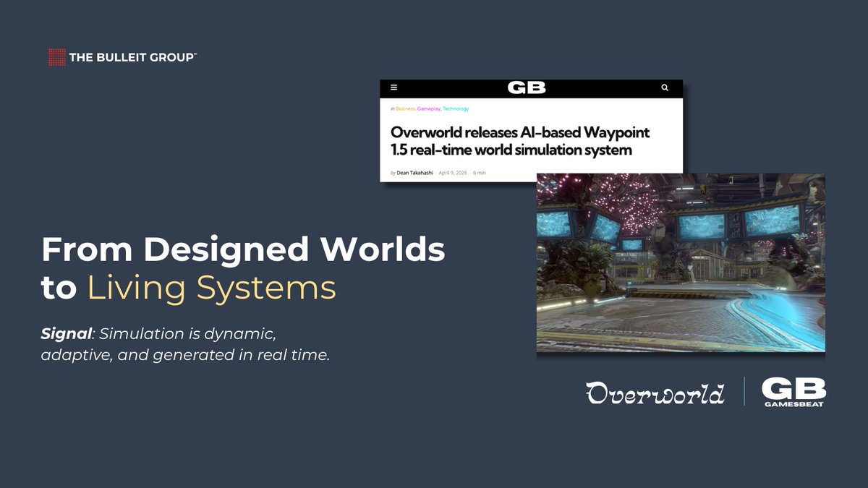Click the Overworld wordmark logo
Viewport: 868px width, 488px height.
click(x=655, y=393)
